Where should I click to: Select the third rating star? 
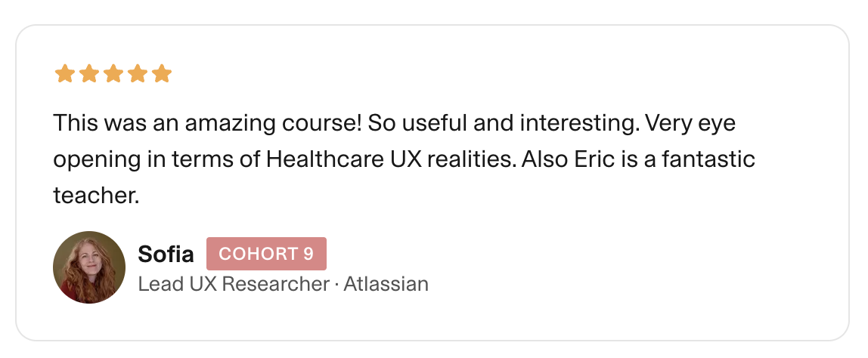[113, 74]
